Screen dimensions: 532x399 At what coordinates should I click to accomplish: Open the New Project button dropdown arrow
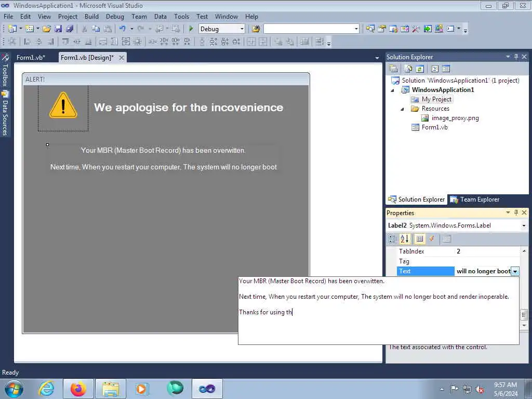coord(21,29)
